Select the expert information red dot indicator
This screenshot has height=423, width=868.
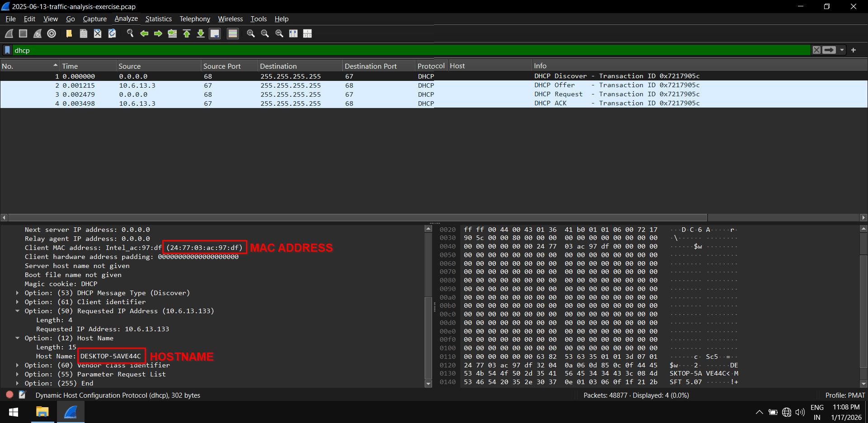[x=9, y=395]
